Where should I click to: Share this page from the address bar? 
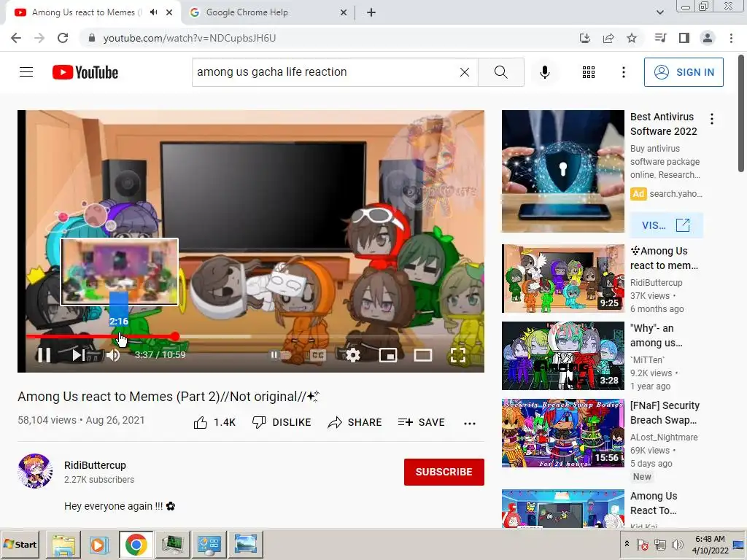pyautogui.click(x=608, y=38)
